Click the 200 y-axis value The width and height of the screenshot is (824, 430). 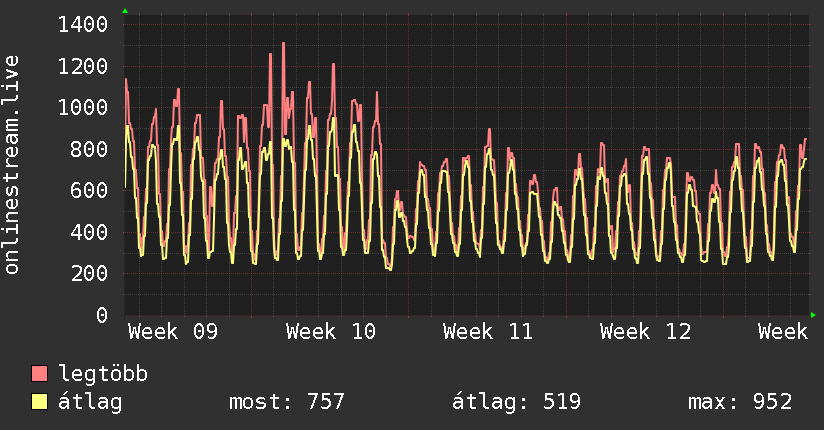point(89,273)
